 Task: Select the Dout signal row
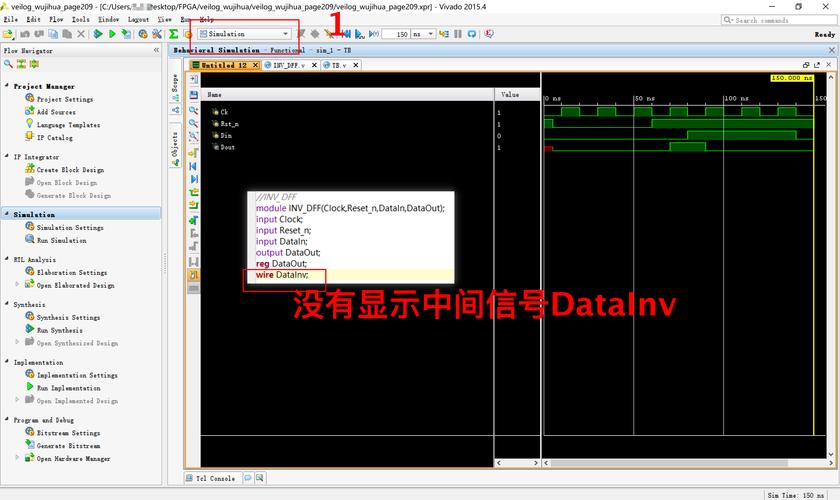(x=347, y=147)
